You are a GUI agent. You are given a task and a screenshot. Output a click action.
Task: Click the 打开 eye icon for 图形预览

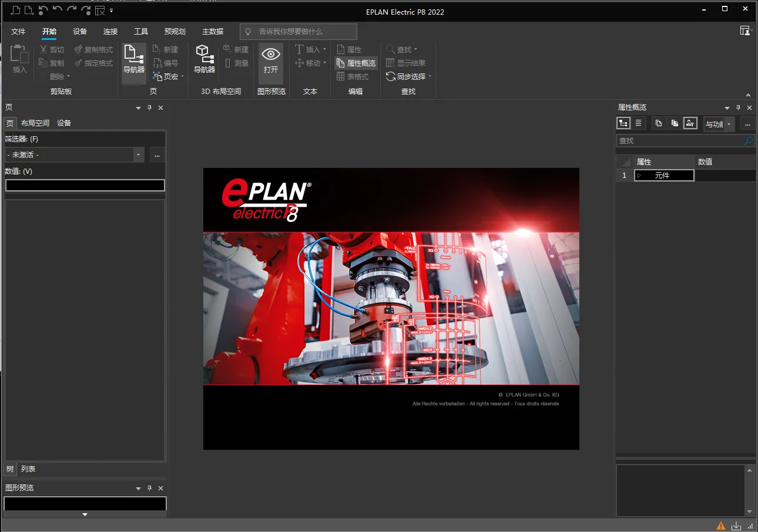pos(271,59)
